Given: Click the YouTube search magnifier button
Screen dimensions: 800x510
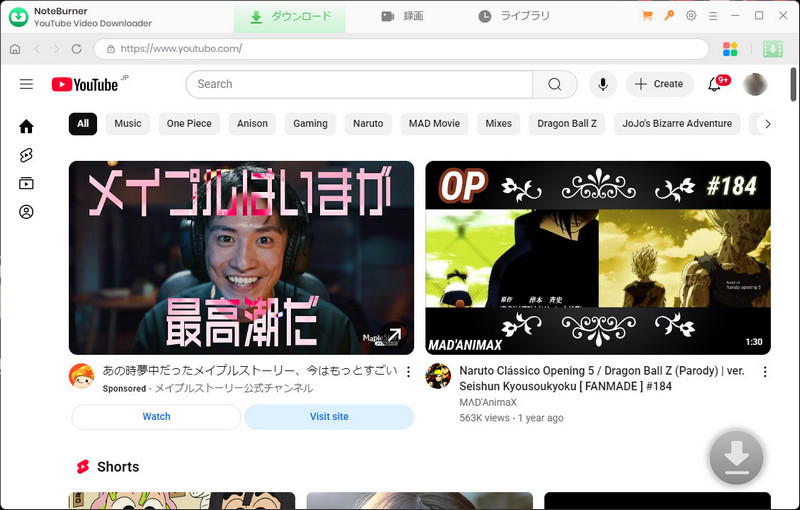Looking at the screenshot, I should point(555,84).
